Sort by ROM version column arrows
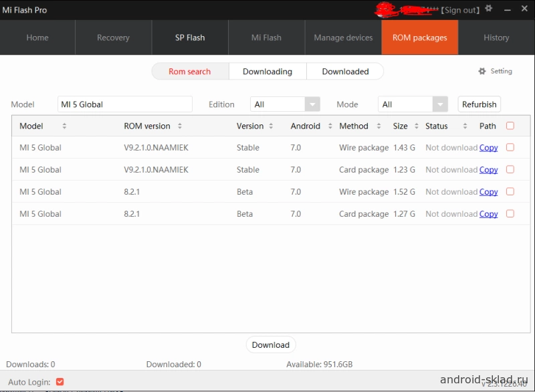535x392 pixels. pyautogui.click(x=180, y=126)
